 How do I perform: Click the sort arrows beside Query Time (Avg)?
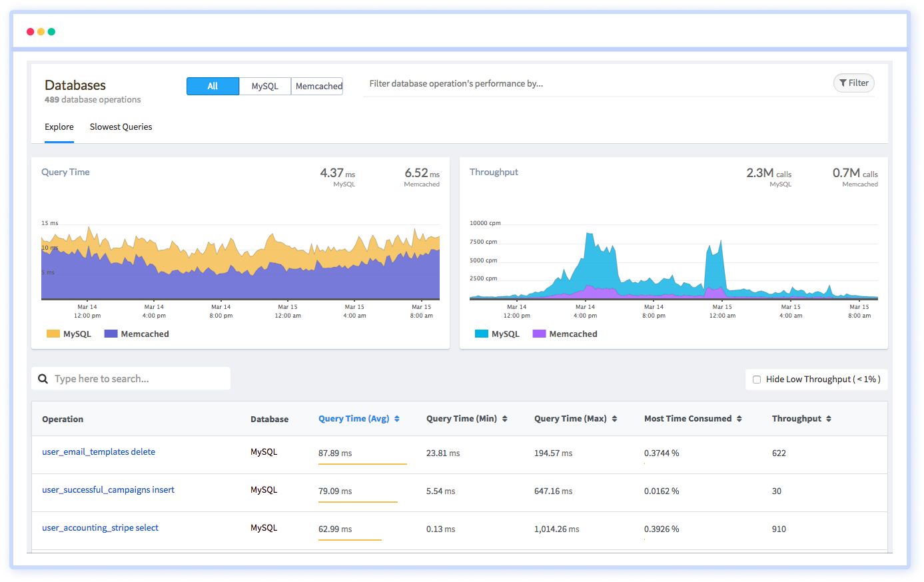[x=396, y=418]
